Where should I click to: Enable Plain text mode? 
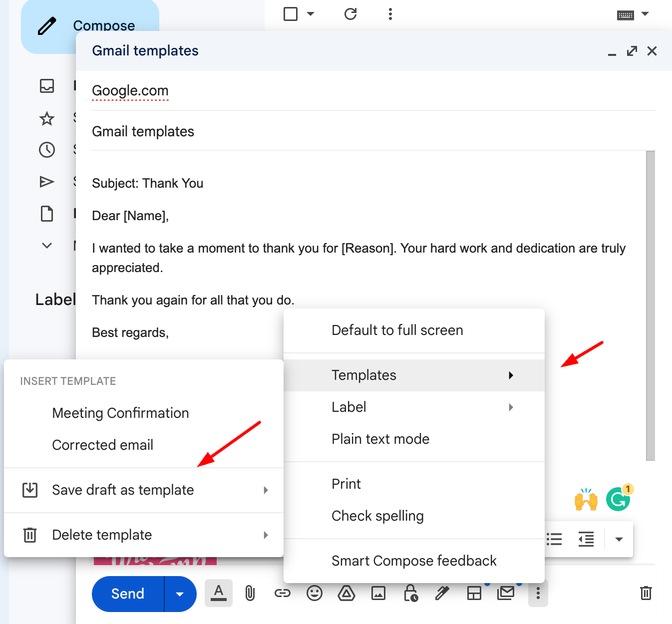pyautogui.click(x=380, y=439)
